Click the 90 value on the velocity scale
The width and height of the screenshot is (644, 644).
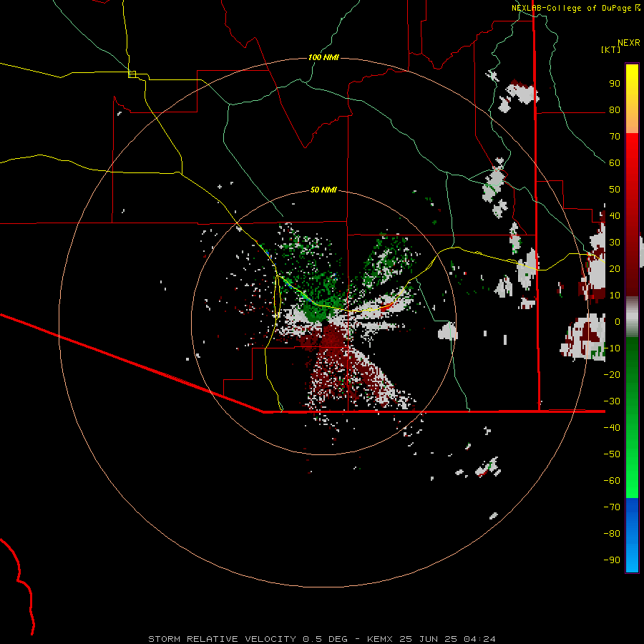pos(615,84)
